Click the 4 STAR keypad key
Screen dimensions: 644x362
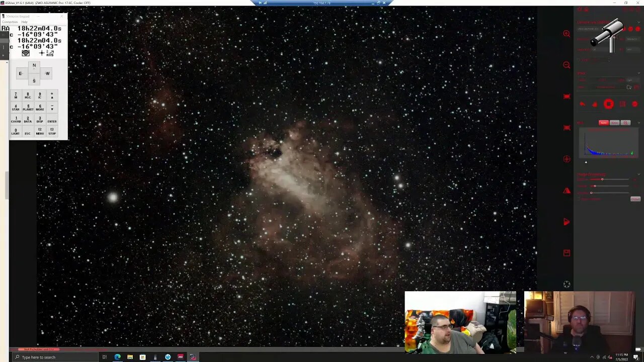click(16, 107)
